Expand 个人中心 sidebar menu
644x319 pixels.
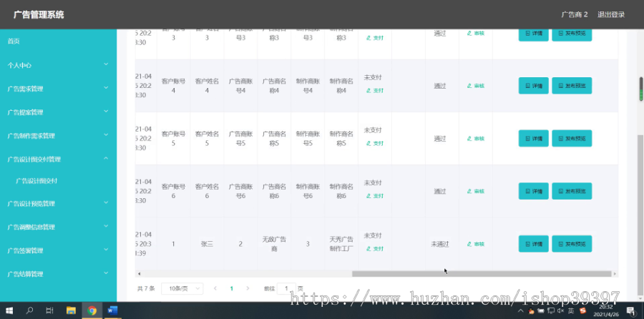click(x=59, y=65)
